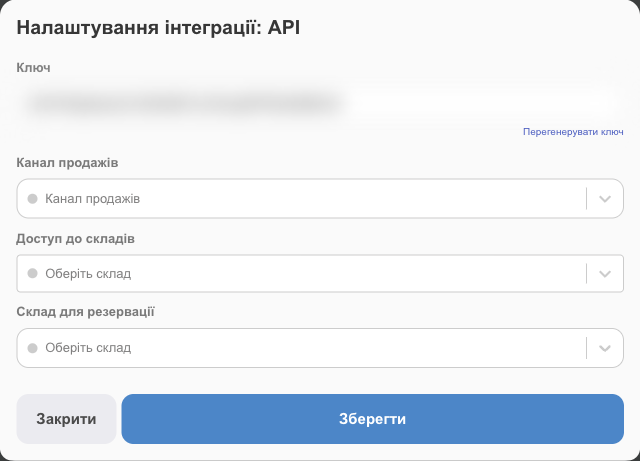Click the gray dot in Канал продажів field
This screenshot has width=640, height=461.
point(33,199)
